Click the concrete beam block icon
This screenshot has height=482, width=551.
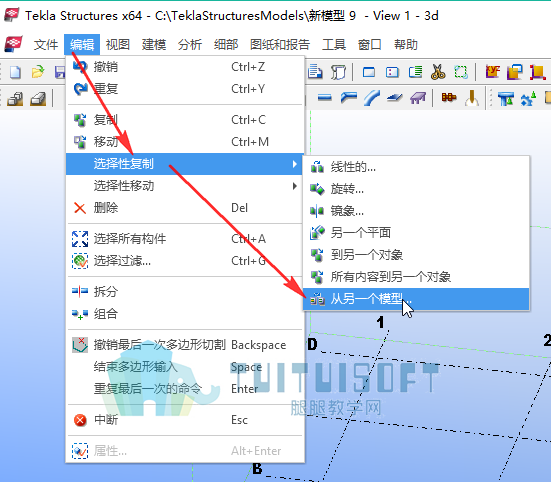click(x=38, y=99)
